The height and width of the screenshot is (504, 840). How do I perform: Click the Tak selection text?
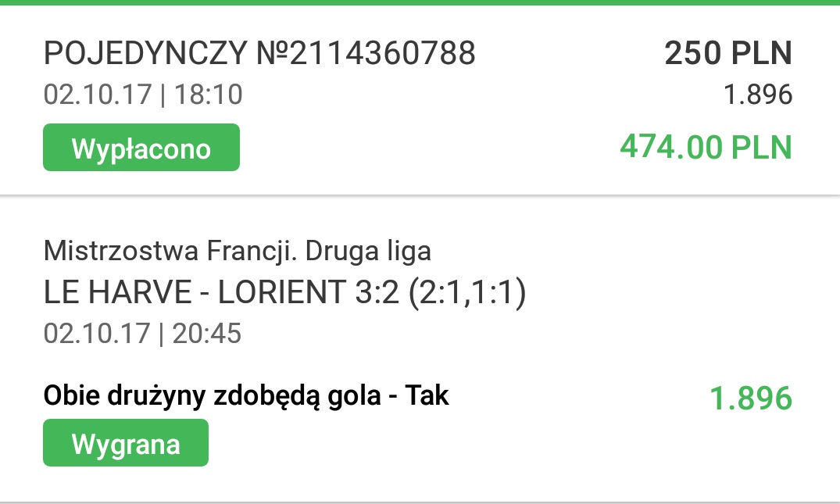click(x=427, y=395)
